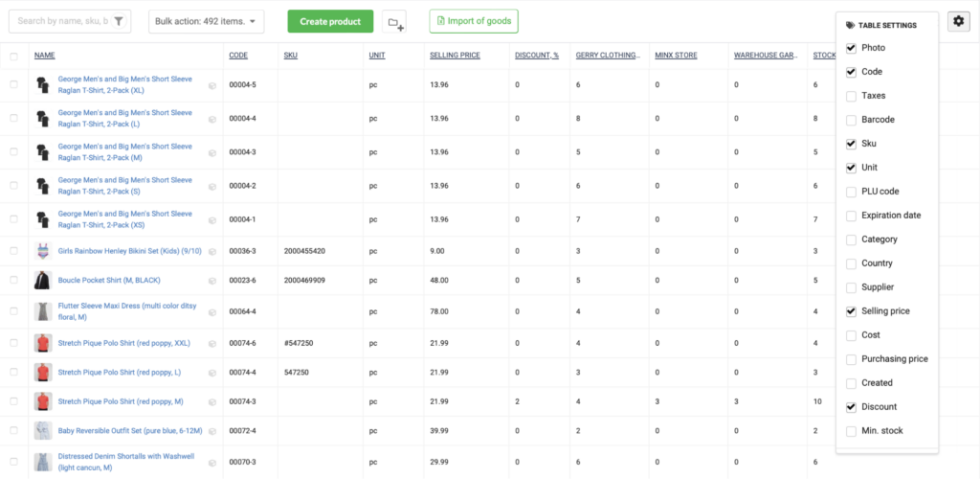Enable the Category column checkbox

click(851, 239)
